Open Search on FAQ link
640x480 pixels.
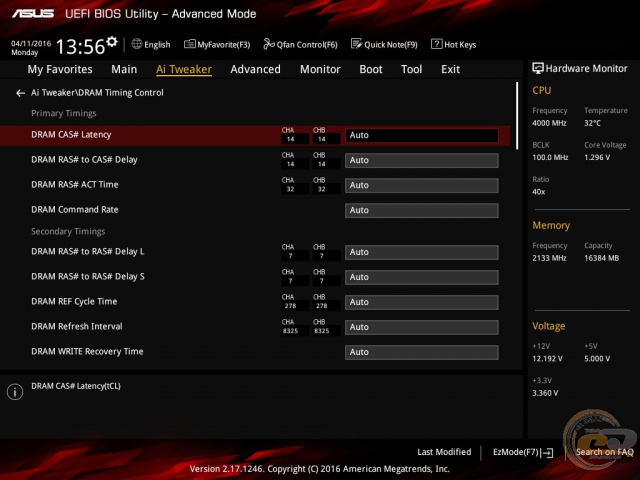coord(604,452)
